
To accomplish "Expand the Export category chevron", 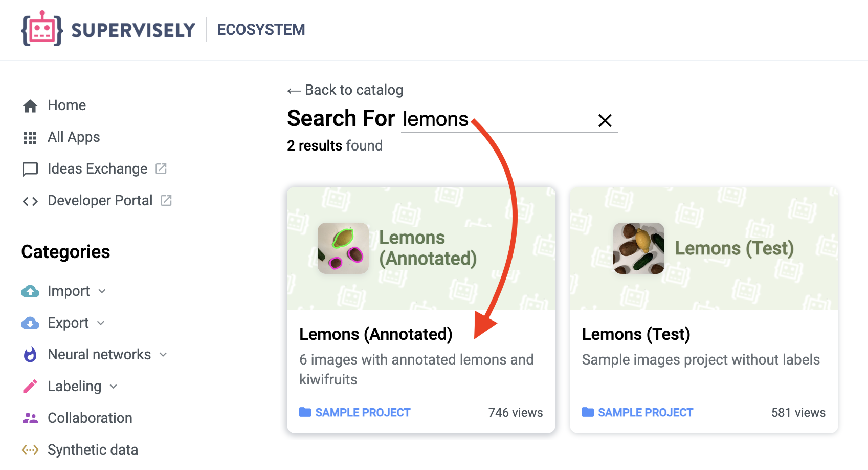I will [101, 323].
